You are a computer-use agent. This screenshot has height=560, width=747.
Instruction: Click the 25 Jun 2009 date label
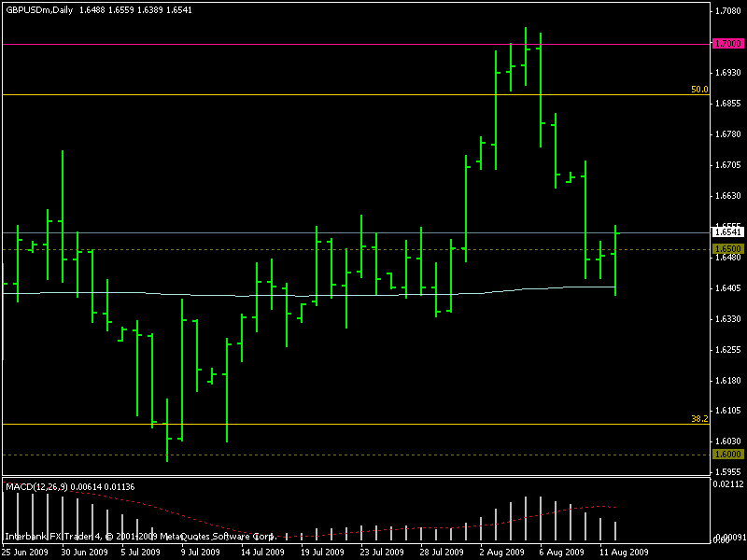click(x=25, y=552)
